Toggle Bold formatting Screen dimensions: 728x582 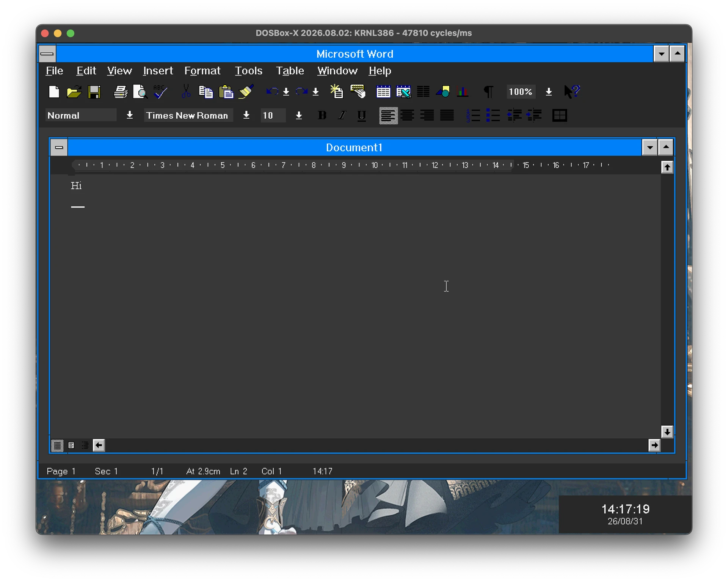tap(322, 115)
